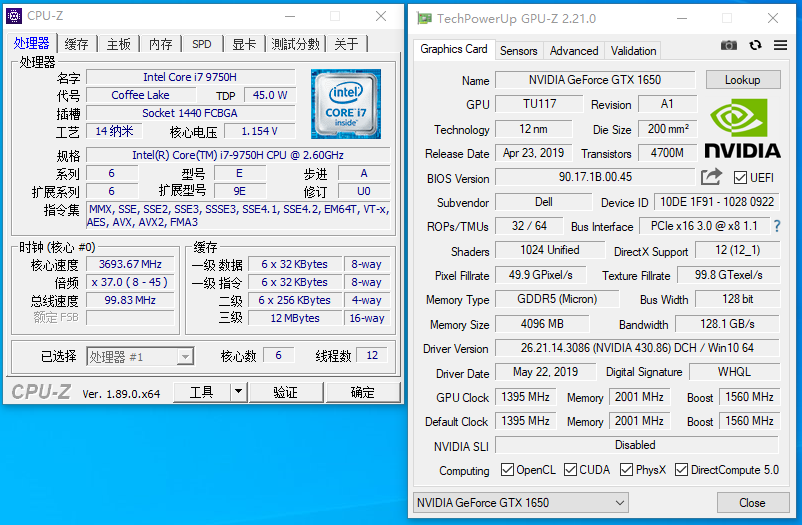Open the Validation tab in GPU-Z

pos(633,51)
